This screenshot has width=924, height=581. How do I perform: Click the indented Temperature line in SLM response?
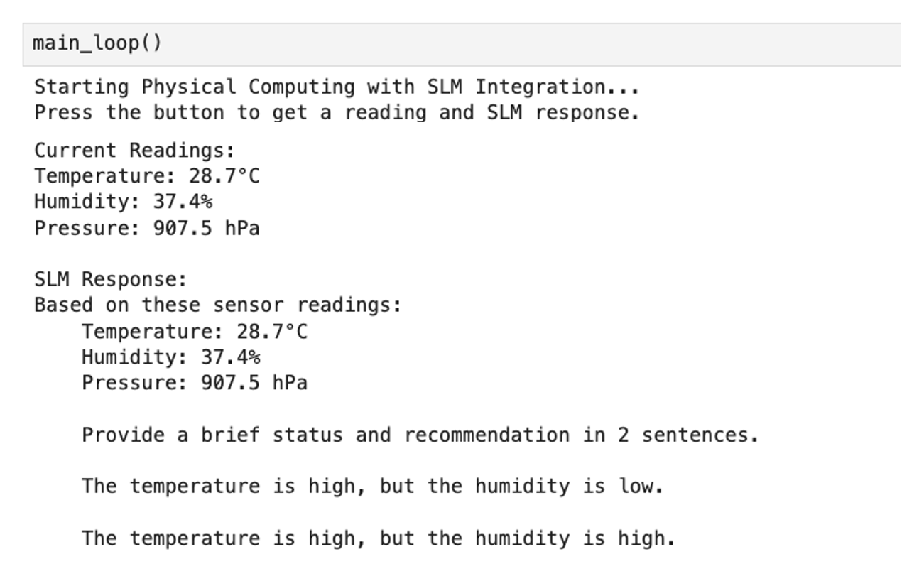pyautogui.click(x=195, y=332)
